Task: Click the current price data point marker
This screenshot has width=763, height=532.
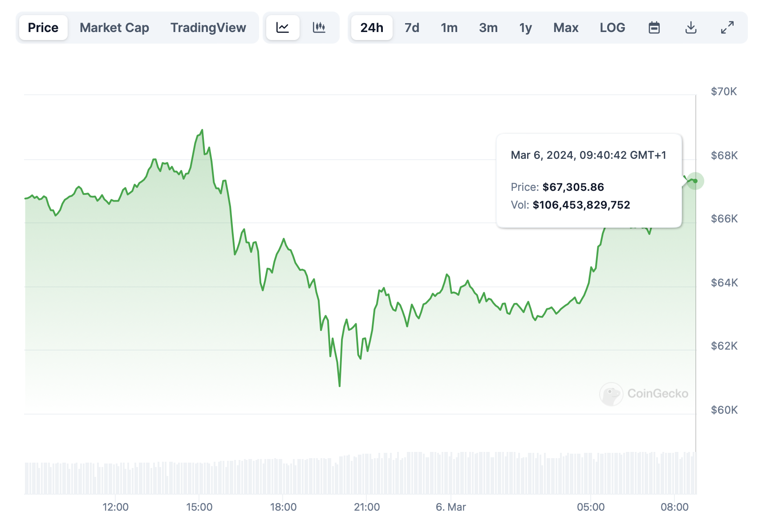Action: [x=695, y=181]
